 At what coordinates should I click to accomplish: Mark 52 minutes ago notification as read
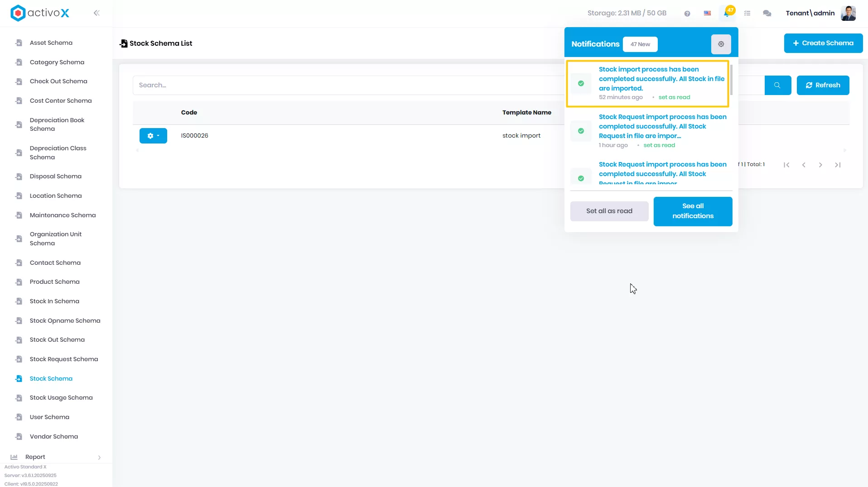674,97
